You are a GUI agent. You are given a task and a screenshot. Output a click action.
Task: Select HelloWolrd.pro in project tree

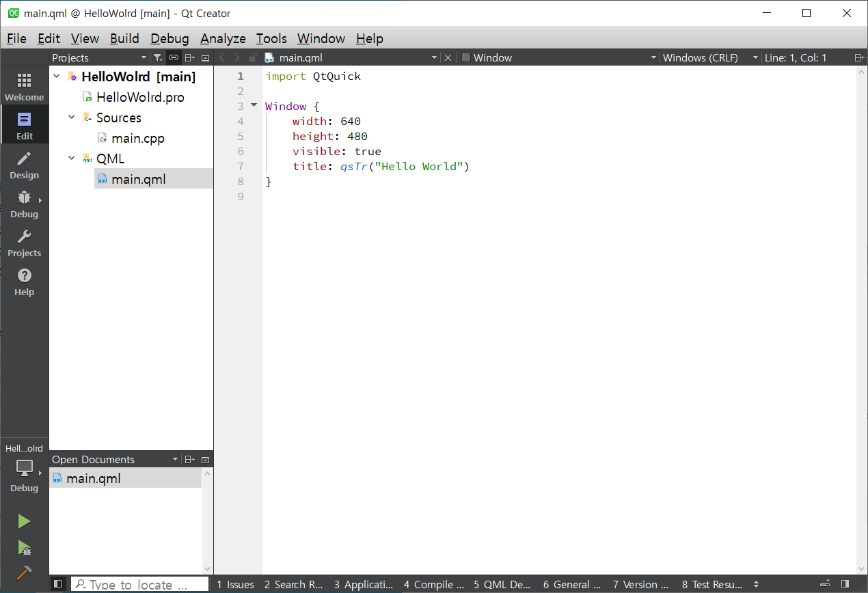[x=140, y=97]
